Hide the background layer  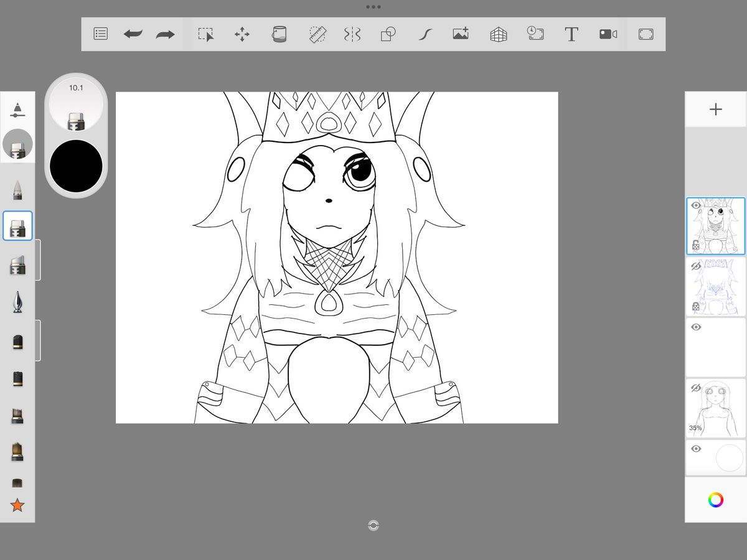pyautogui.click(x=696, y=449)
